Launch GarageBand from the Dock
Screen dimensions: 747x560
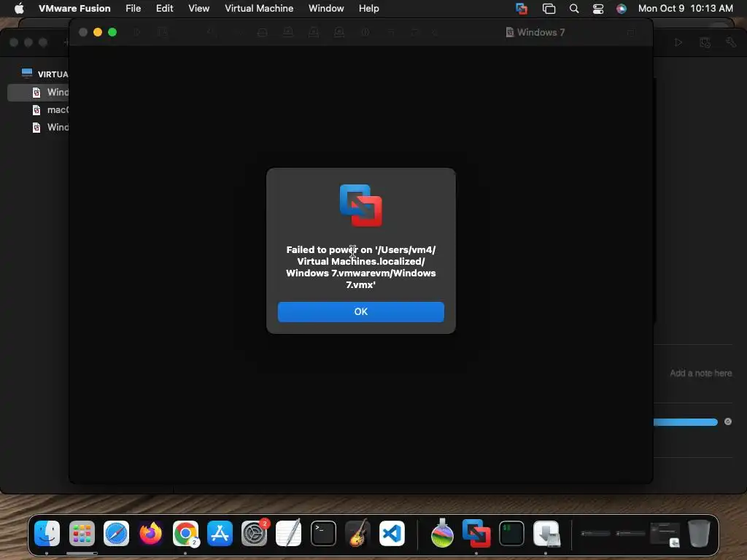pyautogui.click(x=357, y=533)
